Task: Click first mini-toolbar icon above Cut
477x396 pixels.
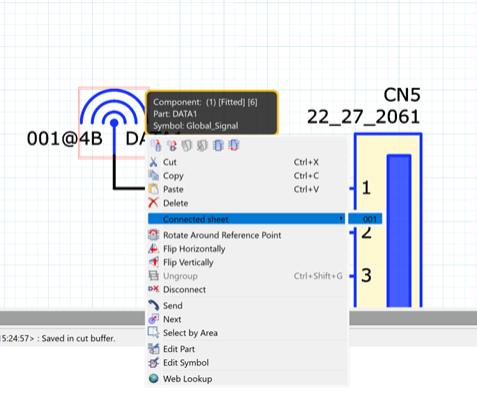Action: click(x=156, y=145)
